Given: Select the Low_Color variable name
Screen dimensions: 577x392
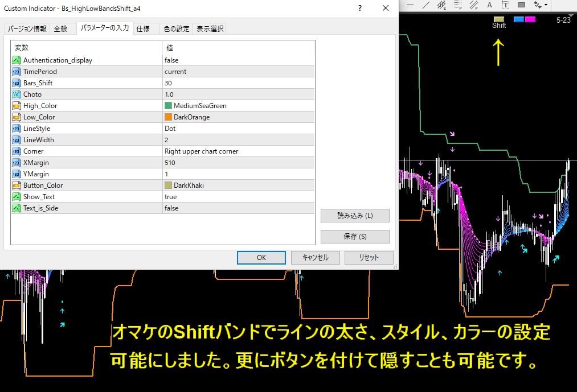Looking at the screenshot, I should (x=39, y=117).
